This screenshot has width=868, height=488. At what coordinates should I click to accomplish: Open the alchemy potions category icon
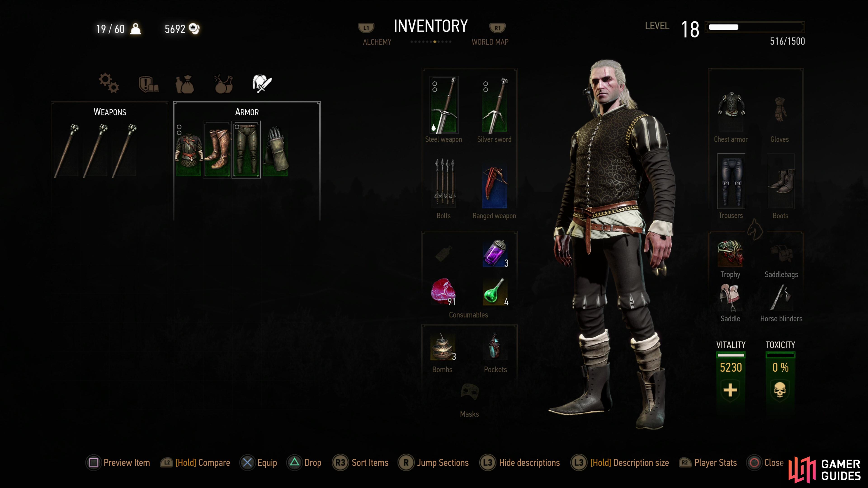click(223, 84)
